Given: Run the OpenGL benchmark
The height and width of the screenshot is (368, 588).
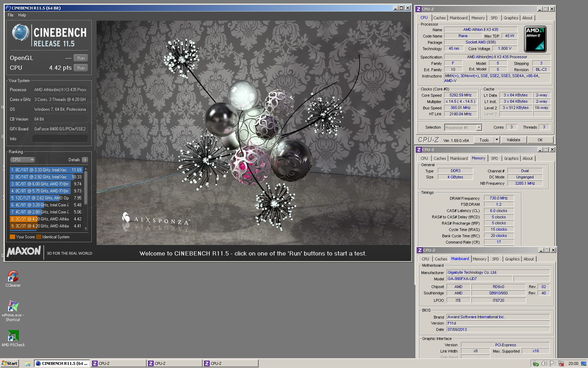Looking at the screenshot, I should click(81, 58).
